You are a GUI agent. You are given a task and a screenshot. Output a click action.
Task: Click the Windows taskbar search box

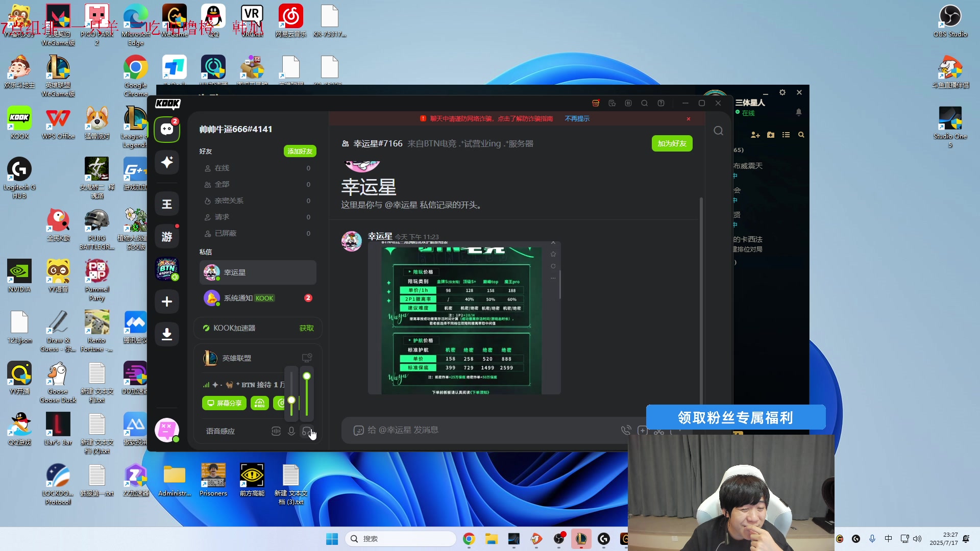tap(401, 539)
